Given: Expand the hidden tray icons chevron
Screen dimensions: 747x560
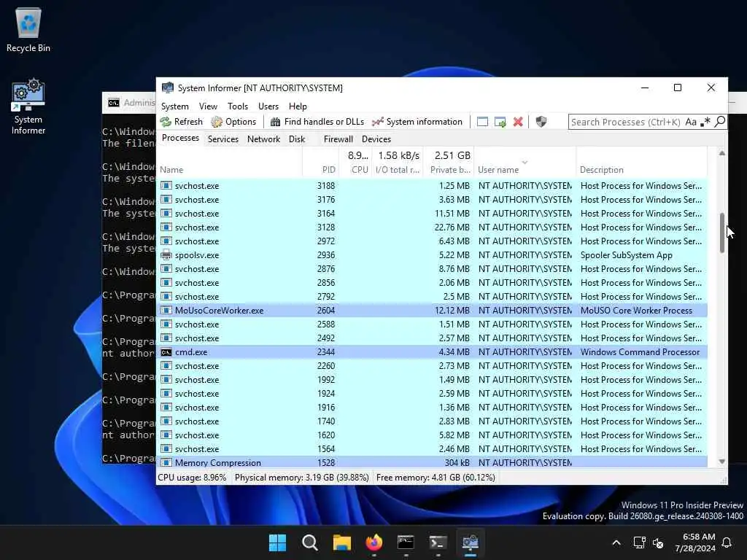Looking at the screenshot, I should click(616, 542).
